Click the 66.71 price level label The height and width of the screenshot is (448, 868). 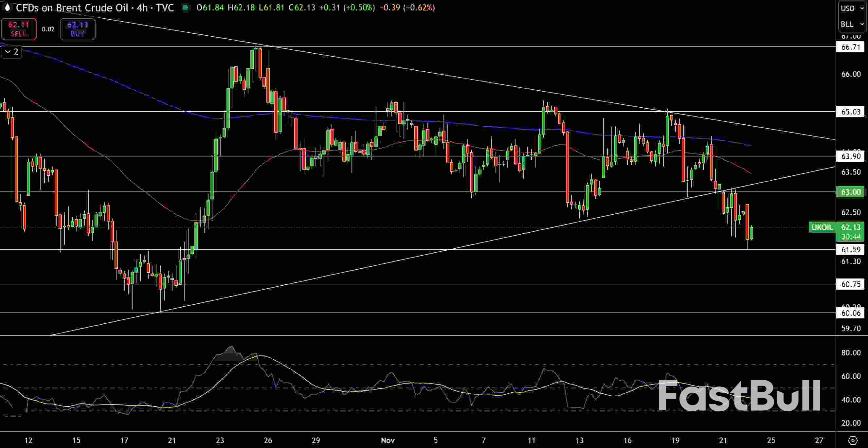click(x=851, y=47)
